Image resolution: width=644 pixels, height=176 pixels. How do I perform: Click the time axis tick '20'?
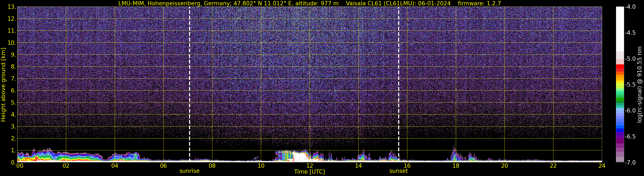(x=505, y=166)
